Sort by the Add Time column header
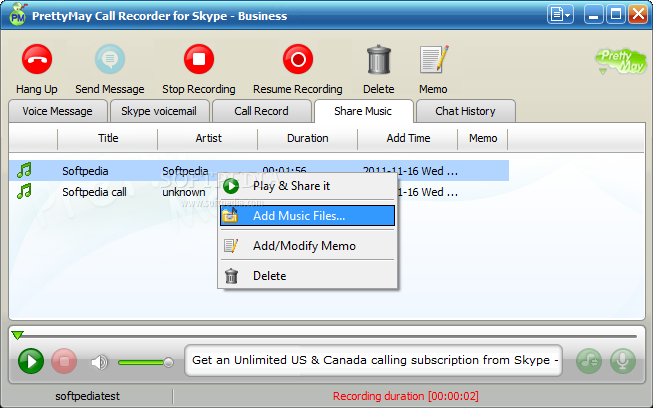Image resolution: width=653 pixels, height=408 pixels. [408, 139]
